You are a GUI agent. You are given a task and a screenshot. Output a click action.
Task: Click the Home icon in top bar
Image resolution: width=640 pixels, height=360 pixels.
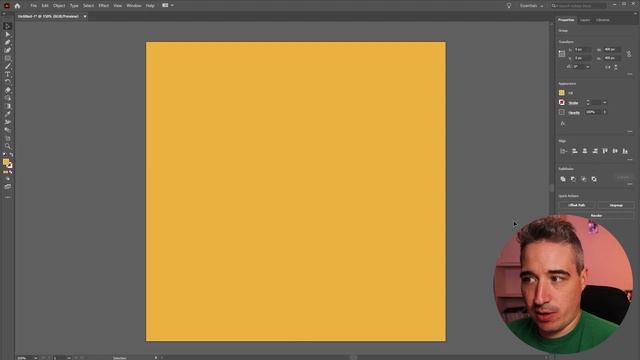point(17,6)
